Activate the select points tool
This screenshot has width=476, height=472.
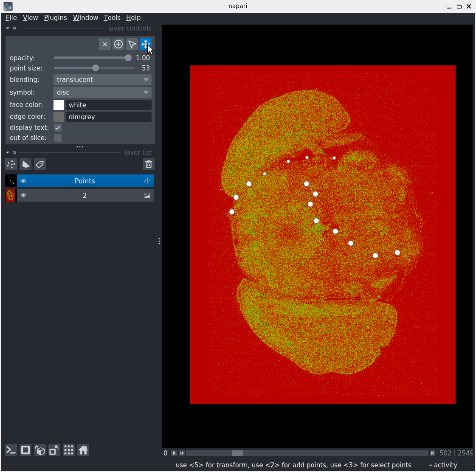click(x=132, y=44)
